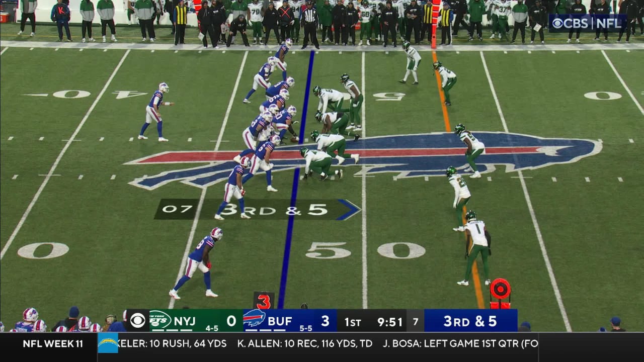
Task: Click the New York Jets team logo
Action: pyautogui.click(x=160, y=320)
